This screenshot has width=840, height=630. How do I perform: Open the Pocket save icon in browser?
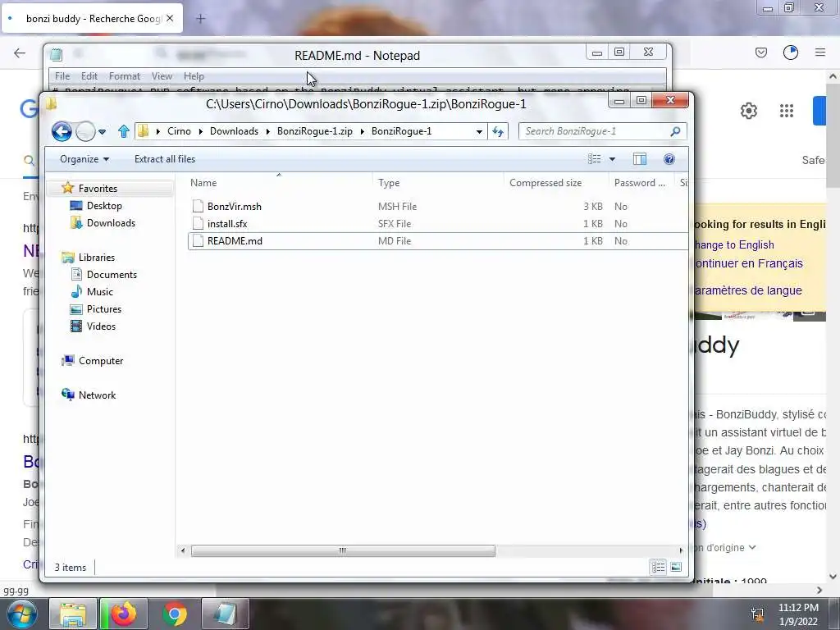click(760, 52)
